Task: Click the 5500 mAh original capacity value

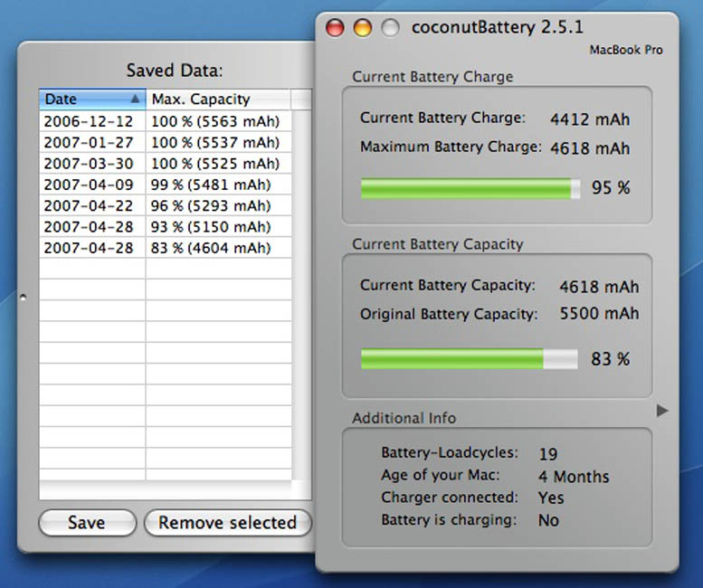Action: tap(600, 313)
